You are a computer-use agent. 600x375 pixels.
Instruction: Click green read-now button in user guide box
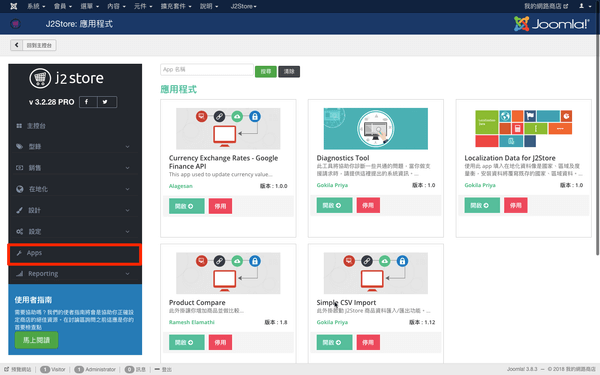(x=36, y=340)
